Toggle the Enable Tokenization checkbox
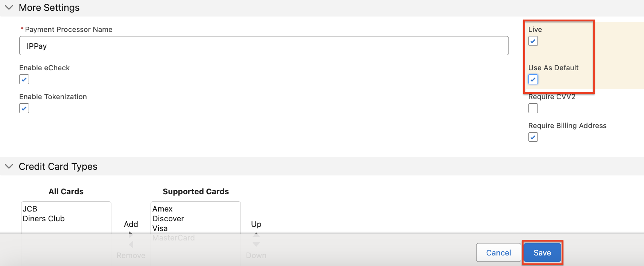 24,108
